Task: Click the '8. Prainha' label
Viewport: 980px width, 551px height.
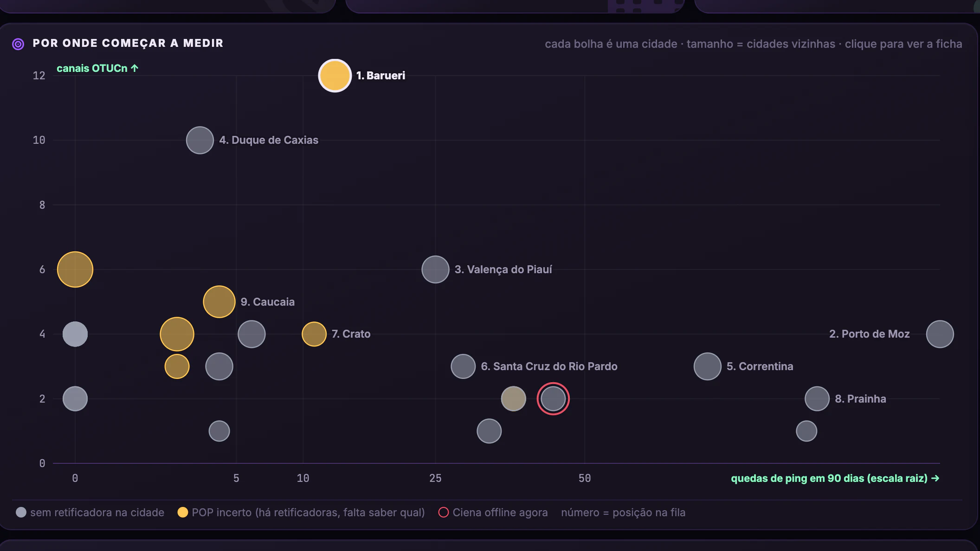Action: click(x=861, y=399)
